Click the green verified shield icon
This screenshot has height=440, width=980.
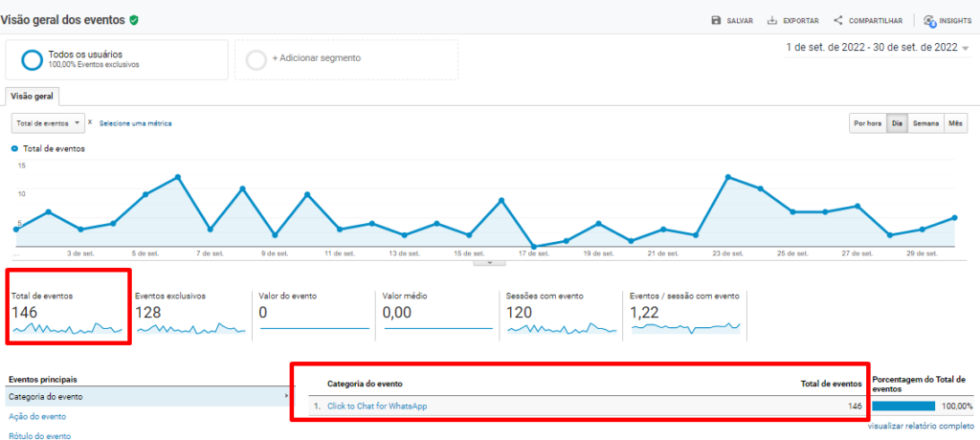tap(134, 19)
